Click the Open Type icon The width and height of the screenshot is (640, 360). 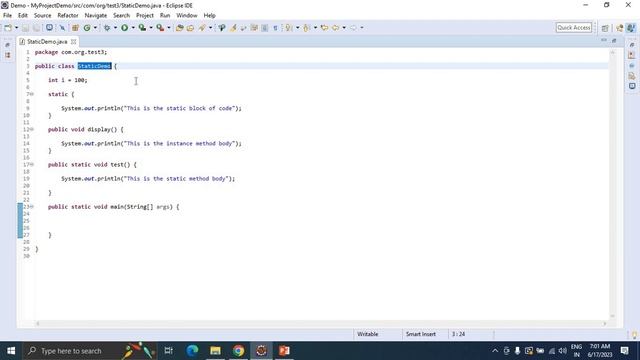tap(180, 28)
